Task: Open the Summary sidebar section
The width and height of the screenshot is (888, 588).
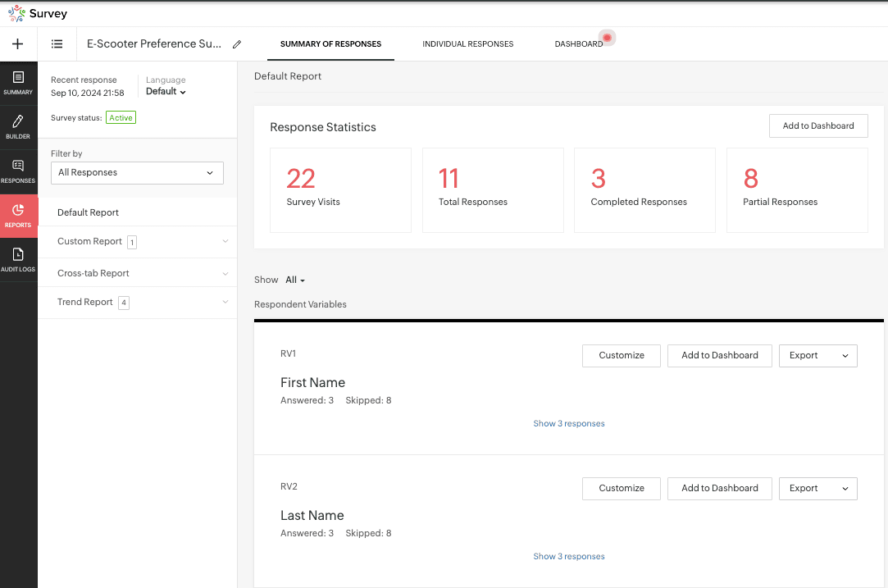Action: click(x=18, y=83)
